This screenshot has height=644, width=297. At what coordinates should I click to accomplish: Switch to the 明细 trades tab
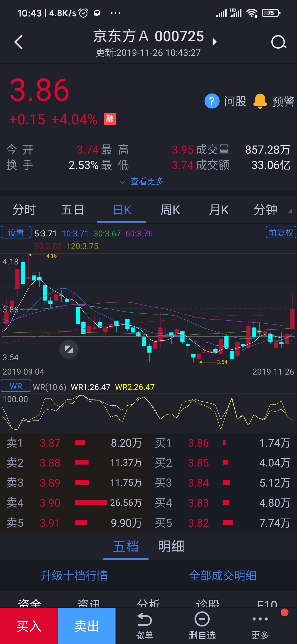(x=171, y=547)
